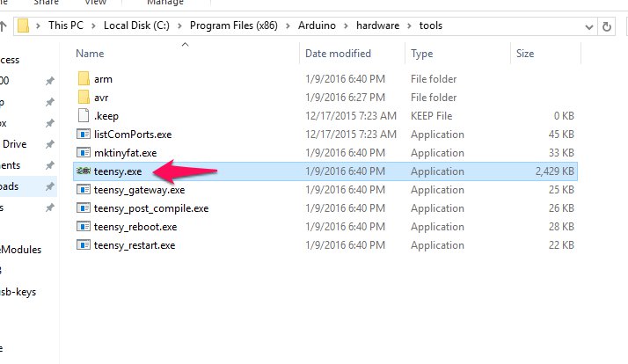
Task: Refresh the tools folder view
Action: (x=607, y=26)
